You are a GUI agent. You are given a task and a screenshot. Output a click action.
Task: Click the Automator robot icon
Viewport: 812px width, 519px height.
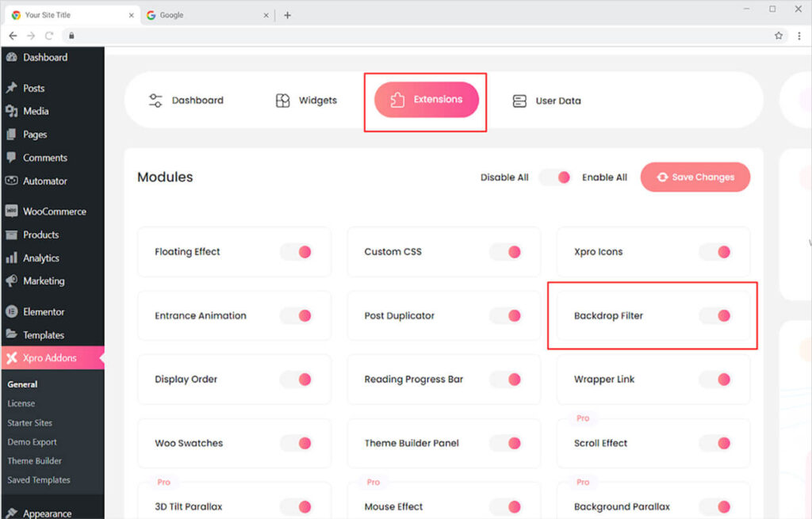pos(11,181)
